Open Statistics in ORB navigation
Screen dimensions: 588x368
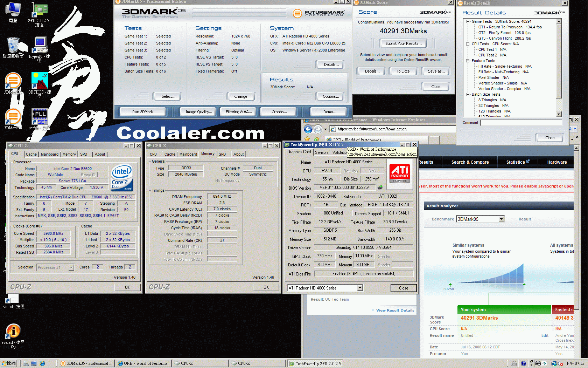pos(518,162)
